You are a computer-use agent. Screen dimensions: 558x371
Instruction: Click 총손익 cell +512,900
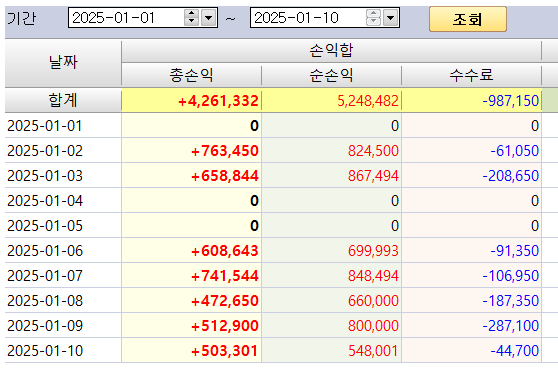click(191, 325)
